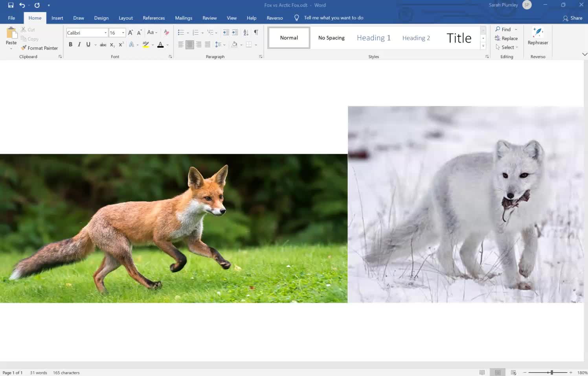Screen dimensions: 588x376
Task: Clear all formatting with the eraser A icon
Action: (x=167, y=33)
